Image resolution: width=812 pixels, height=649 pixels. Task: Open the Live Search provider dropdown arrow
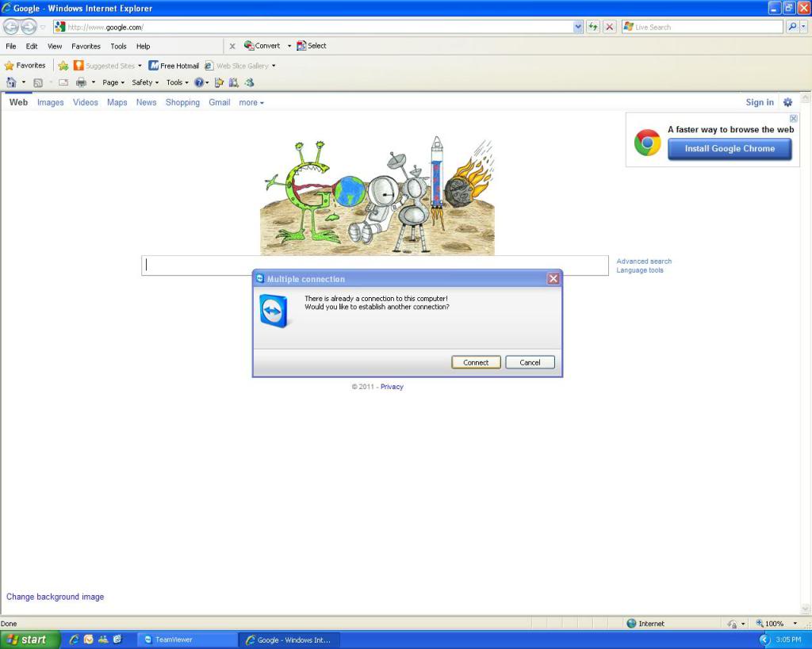click(804, 26)
